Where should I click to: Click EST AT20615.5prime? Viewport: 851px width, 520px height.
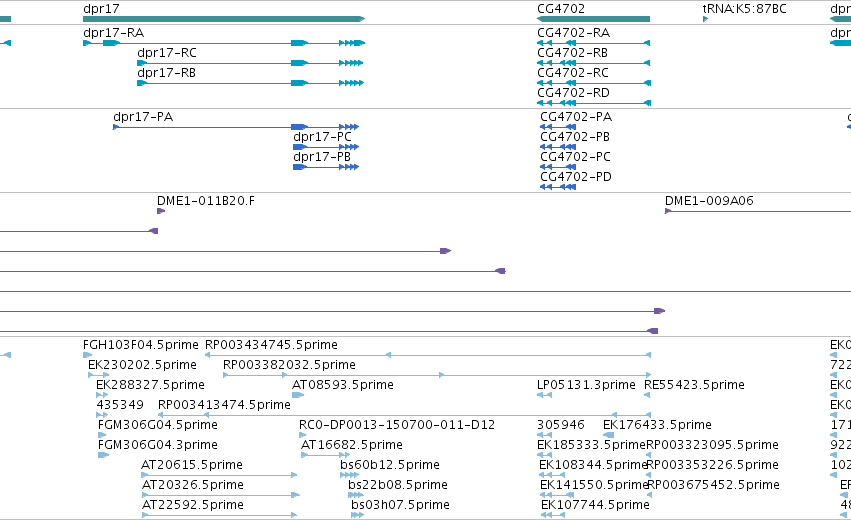(x=219, y=475)
